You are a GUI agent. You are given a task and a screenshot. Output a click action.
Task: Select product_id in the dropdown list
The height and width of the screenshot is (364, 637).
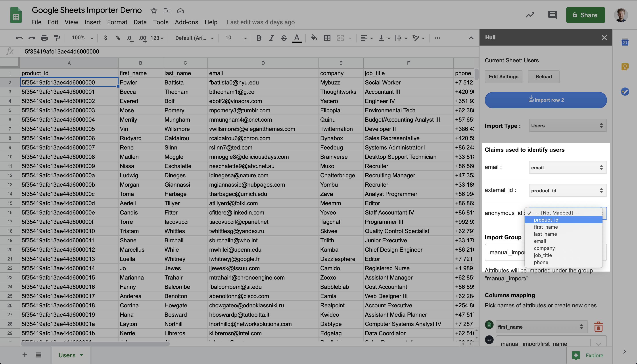point(546,220)
